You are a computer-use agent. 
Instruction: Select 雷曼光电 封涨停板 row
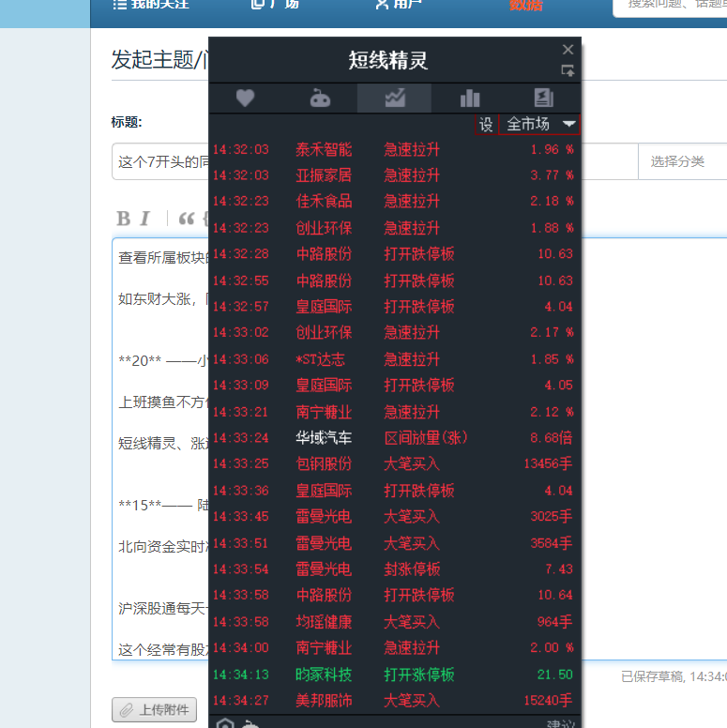(x=394, y=569)
